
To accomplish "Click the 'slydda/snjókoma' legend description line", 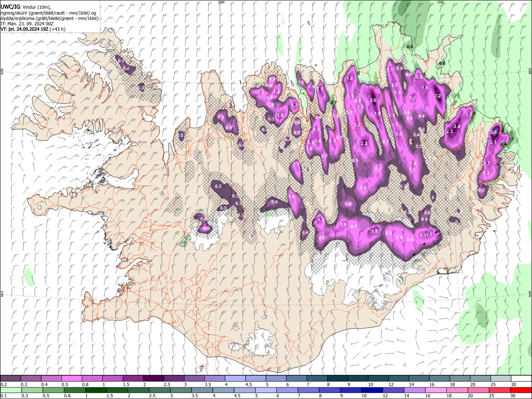I will (x=49, y=18).
